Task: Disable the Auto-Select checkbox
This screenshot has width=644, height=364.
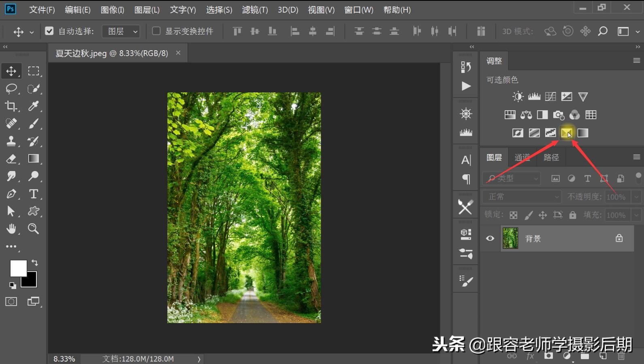Action: click(x=49, y=31)
